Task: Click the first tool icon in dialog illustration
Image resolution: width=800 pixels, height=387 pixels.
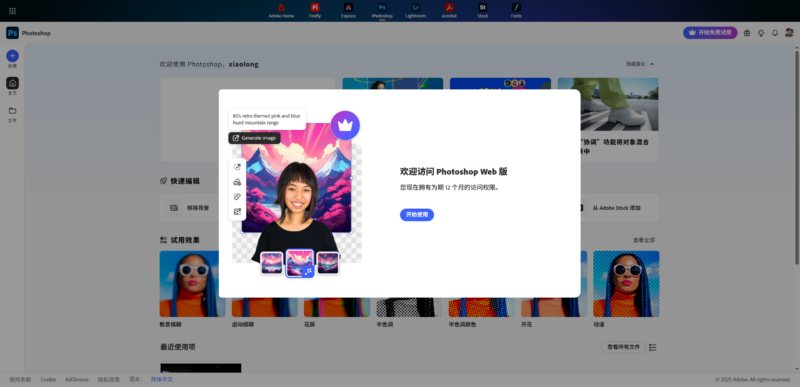Action: click(237, 167)
